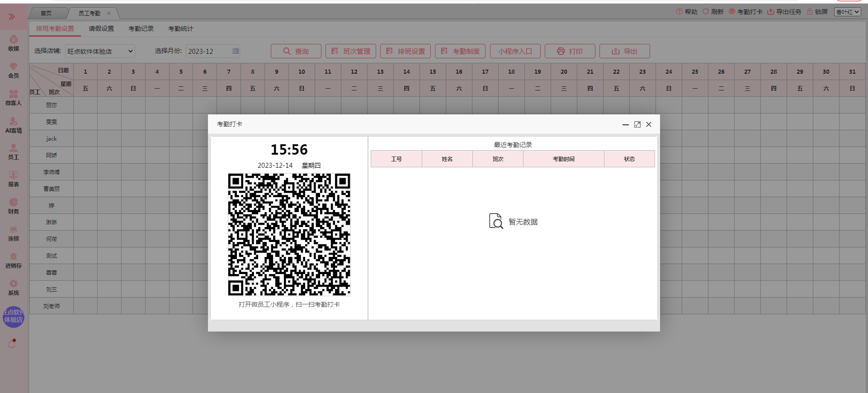The width and height of the screenshot is (868, 393).
Task: Expand the 选择店铺 store dropdown
Action: (100, 51)
